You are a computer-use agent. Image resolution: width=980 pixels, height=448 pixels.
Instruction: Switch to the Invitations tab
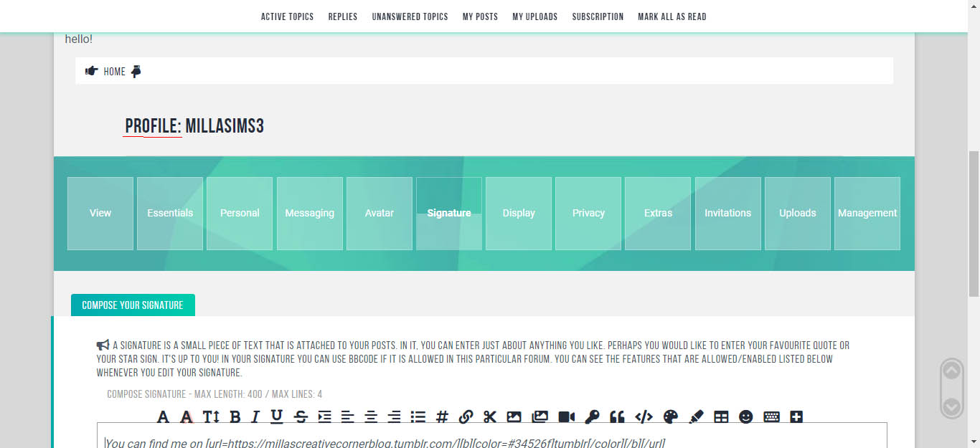[727, 214]
